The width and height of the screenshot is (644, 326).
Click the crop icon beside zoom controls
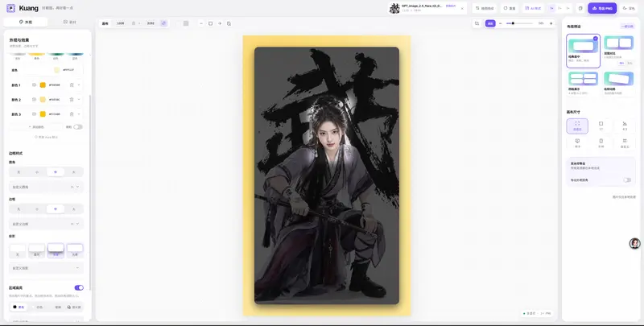[x=477, y=23]
